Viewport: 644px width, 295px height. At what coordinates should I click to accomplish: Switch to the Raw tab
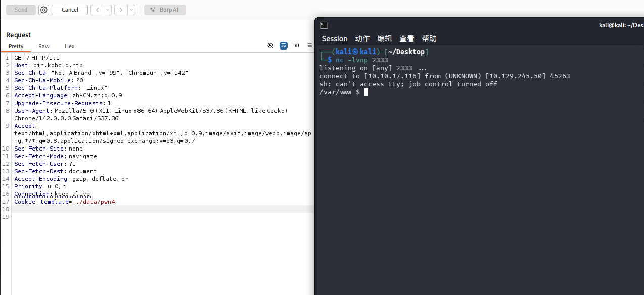click(44, 46)
